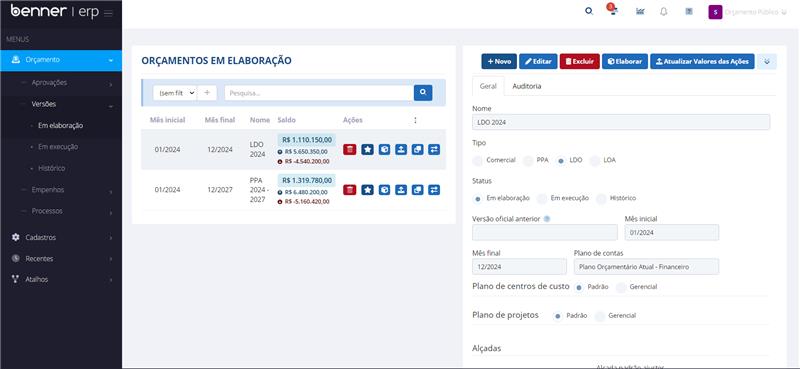Viewport: 800px width, 369px height.
Task: Click the search magnifier in top header
Action: click(589, 11)
